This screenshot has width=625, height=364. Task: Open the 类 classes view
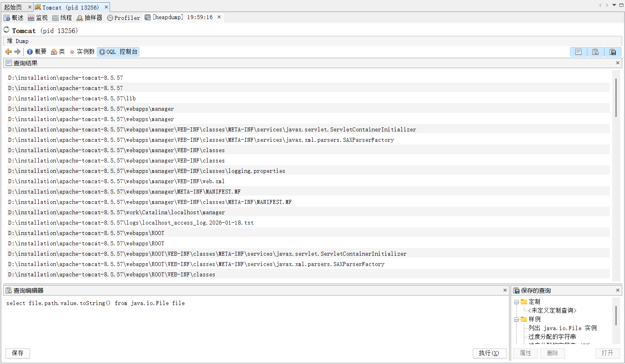click(x=58, y=52)
